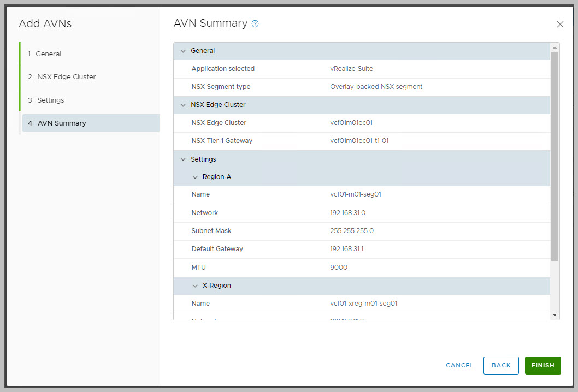Go to step 2 NSX Edge Cluster
Screen dimensions: 578x392
tap(66, 77)
